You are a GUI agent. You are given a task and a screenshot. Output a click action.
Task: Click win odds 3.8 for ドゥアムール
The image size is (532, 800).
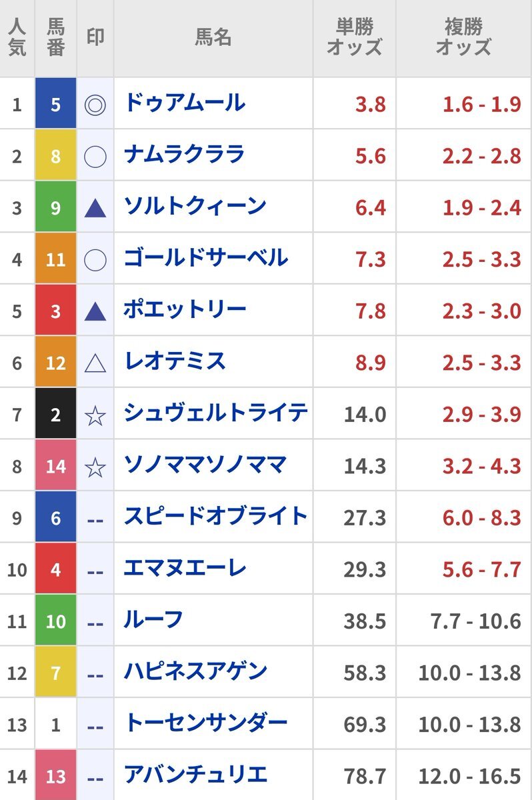click(371, 105)
